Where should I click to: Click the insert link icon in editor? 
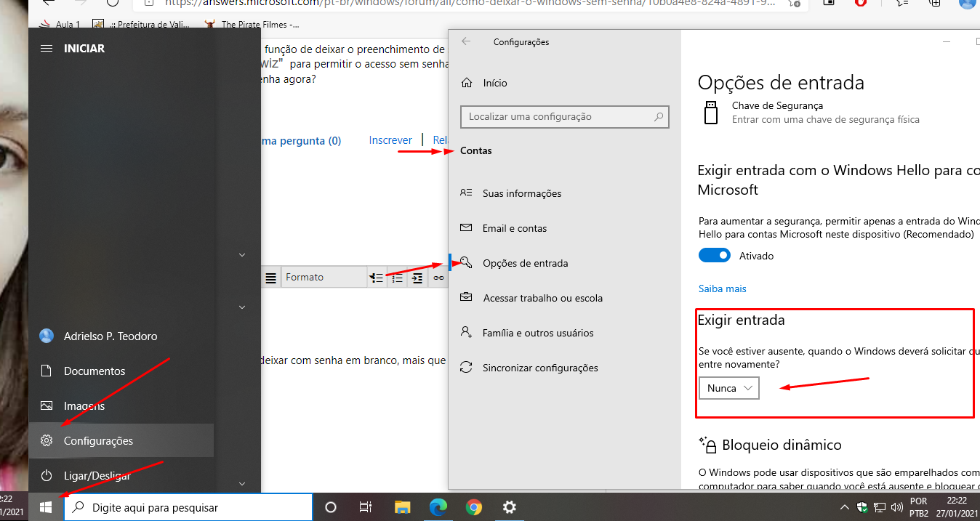(438, 278)
